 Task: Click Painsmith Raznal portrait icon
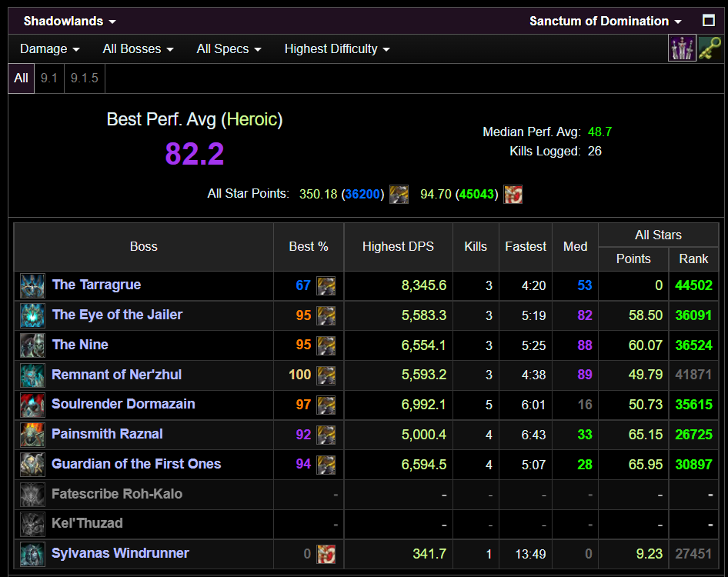(x=32, y=435)
